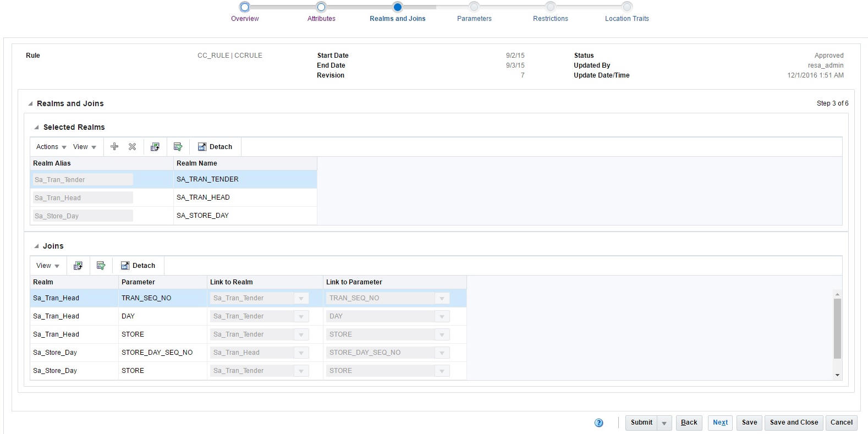Click the Realm Name column header

tap(245, 163)
